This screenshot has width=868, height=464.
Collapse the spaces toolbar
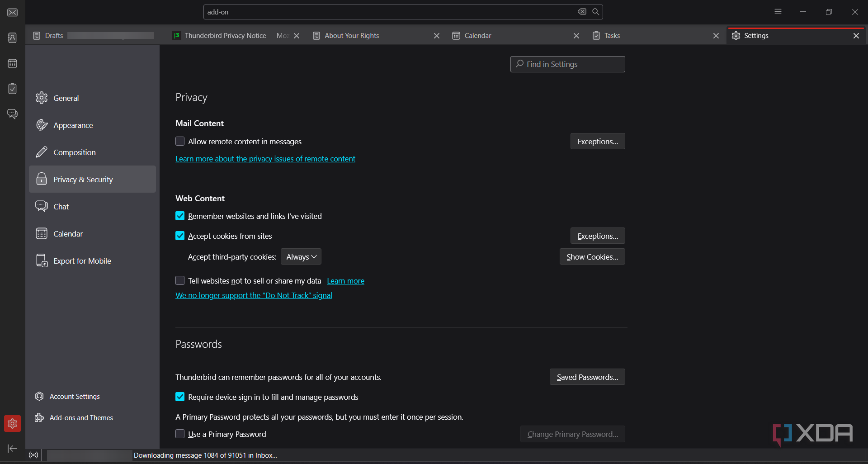pos(13,448)
